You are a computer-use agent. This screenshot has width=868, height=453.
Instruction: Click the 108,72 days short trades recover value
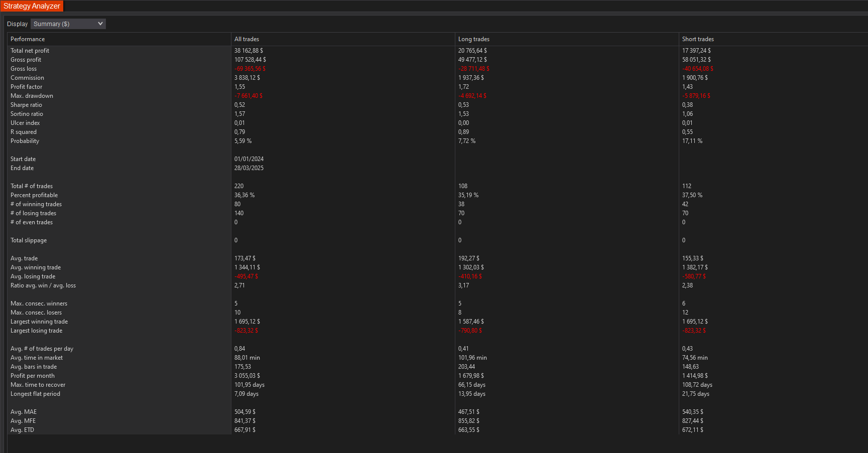[697, 385]
